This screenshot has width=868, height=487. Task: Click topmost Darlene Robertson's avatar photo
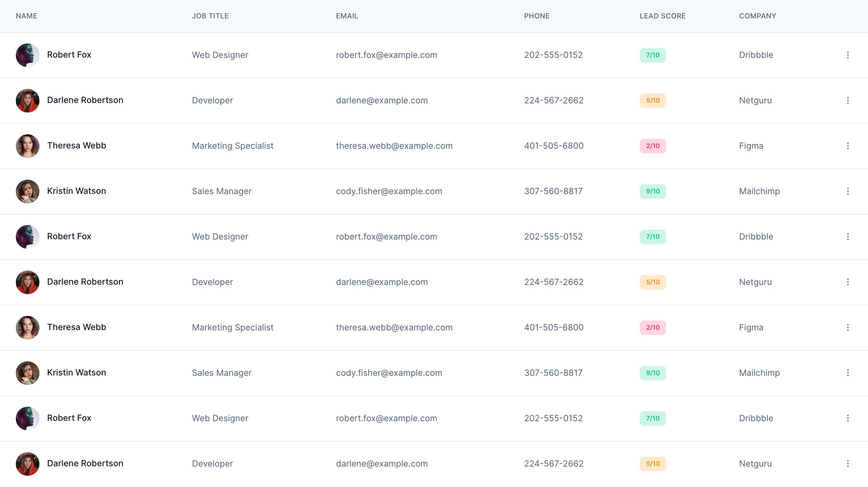(28, 100)
